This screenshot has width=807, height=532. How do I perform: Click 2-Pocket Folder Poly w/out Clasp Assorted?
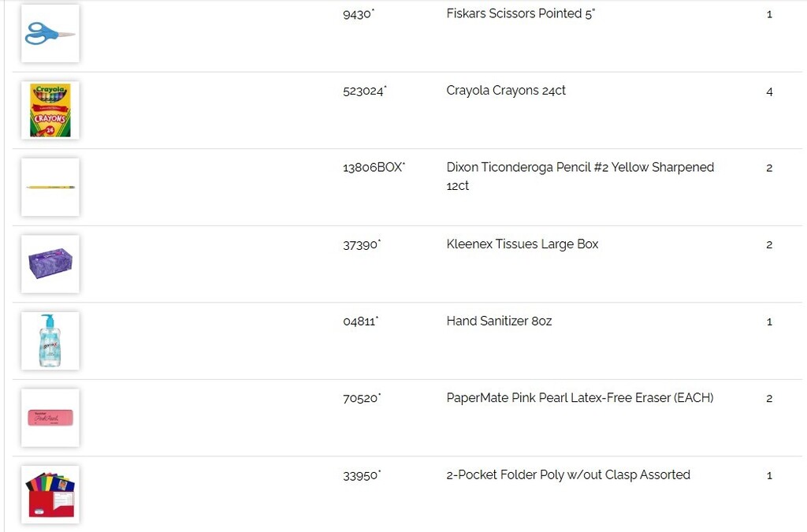click(568, 475)
